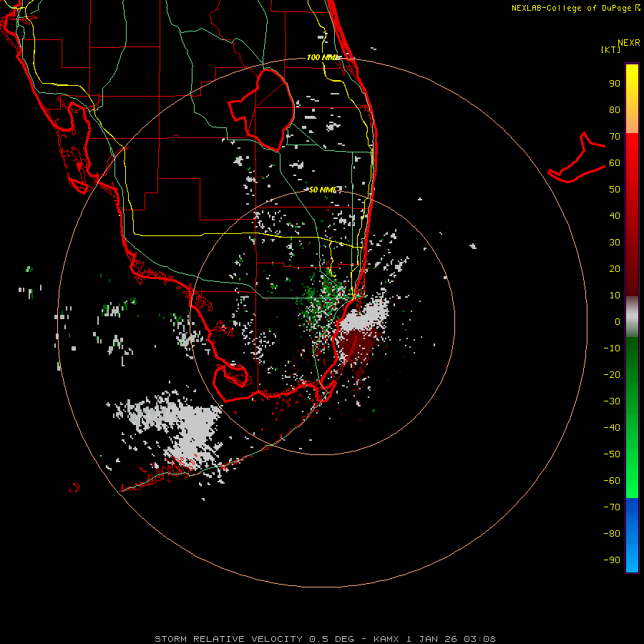Image resolution: width=644 pixels, height=644 pixels.
Task: Select the 90 value on the velocity scale
Action: (x=615, y=84)
